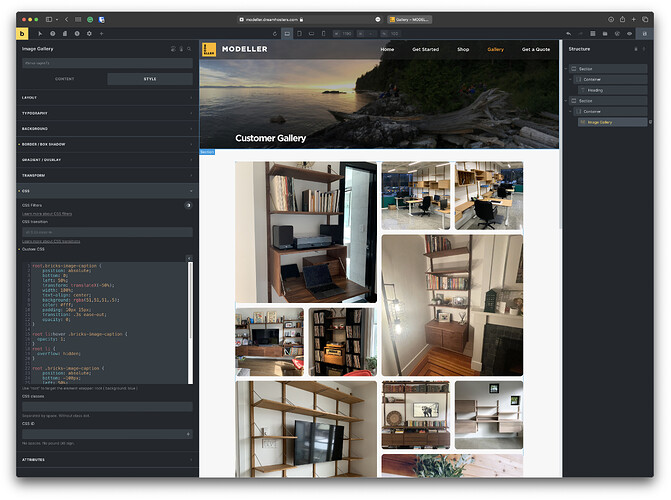Collapse the CSS style group
Image resolution: width=671 pixels, height=500 pixels.
(107, 191)
